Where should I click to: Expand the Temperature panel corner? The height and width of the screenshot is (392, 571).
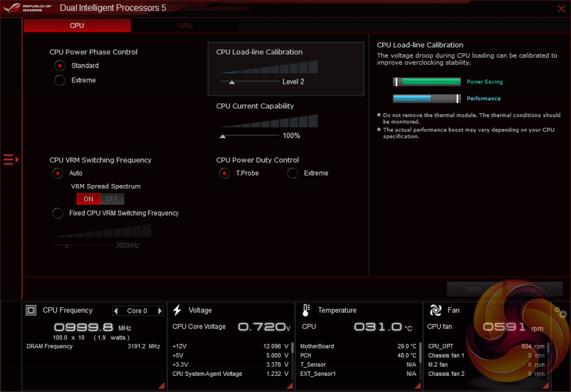(418, 386)
